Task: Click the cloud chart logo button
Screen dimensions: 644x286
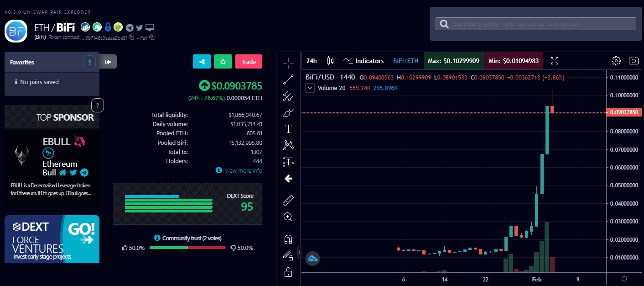Action: pos(312,259)
